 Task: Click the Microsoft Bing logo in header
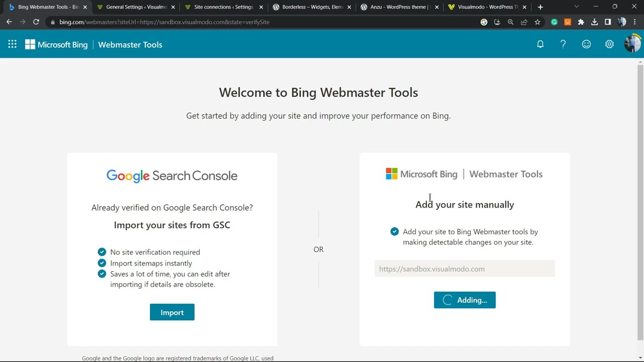[56, 45]
